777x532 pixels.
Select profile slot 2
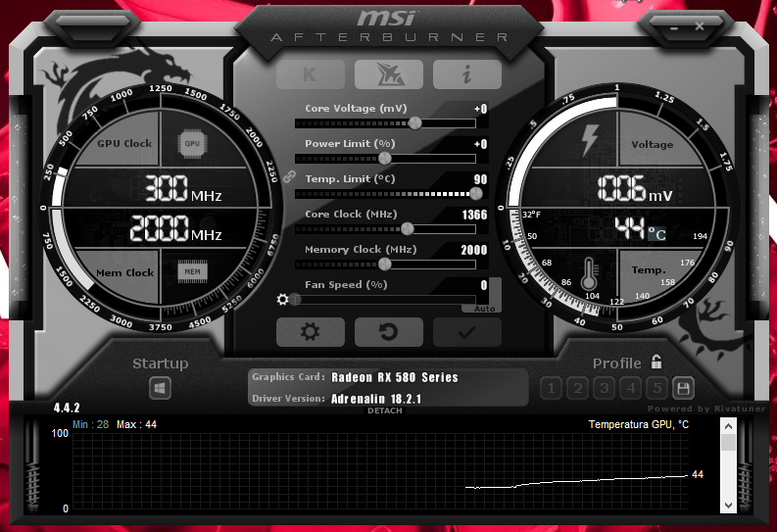pos(578,388)
